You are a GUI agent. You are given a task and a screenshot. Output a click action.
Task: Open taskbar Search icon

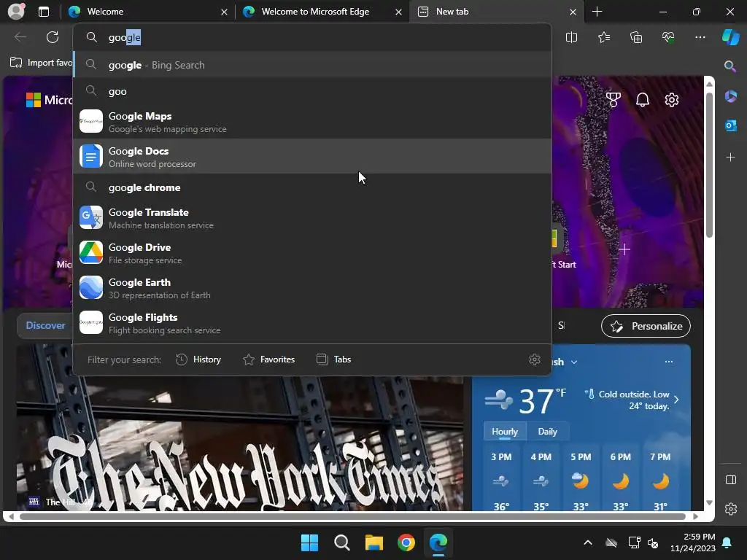341,542
